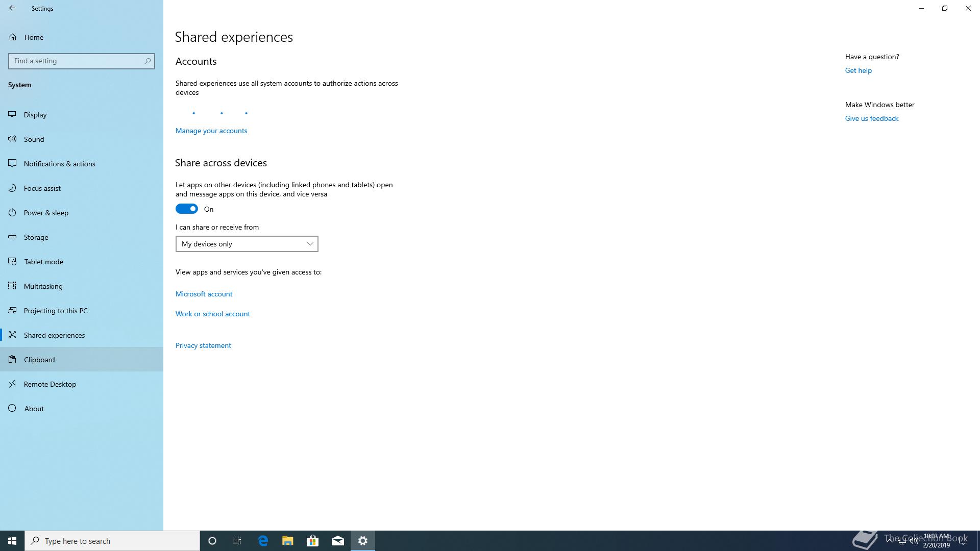Image resolution: width=980 pixels, height=551 pixels.
Task: Open Microsoft account link
Action: (x=204, y=294)
